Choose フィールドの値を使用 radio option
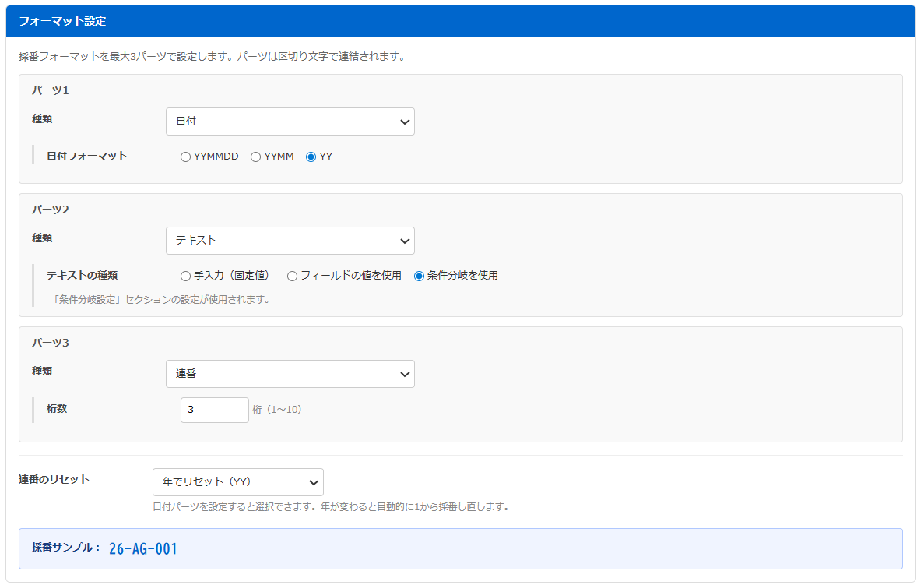The image size is (924, 585). pyautogui.click(x=292, y=276)
